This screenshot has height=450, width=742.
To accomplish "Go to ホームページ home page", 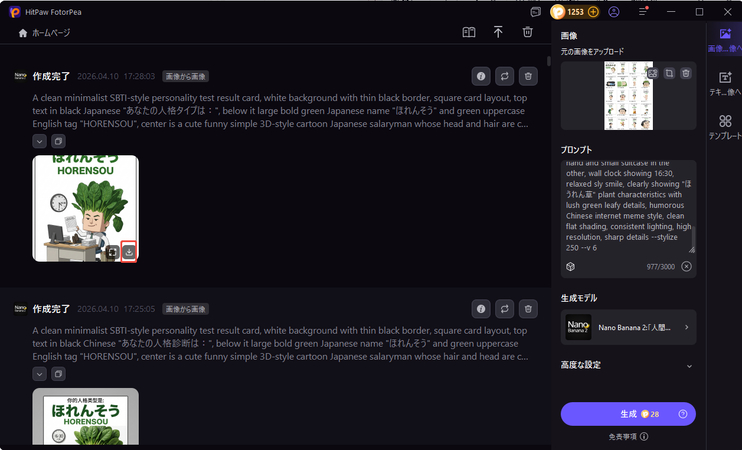I will click(45, 33).
